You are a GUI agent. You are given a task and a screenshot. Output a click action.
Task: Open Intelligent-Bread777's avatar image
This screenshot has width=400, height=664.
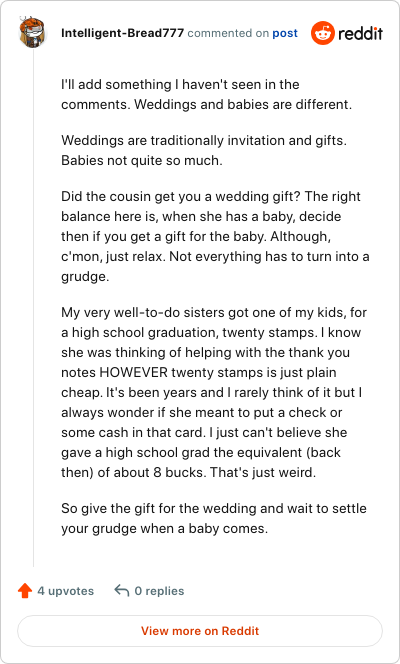click(x=33, y=32)
